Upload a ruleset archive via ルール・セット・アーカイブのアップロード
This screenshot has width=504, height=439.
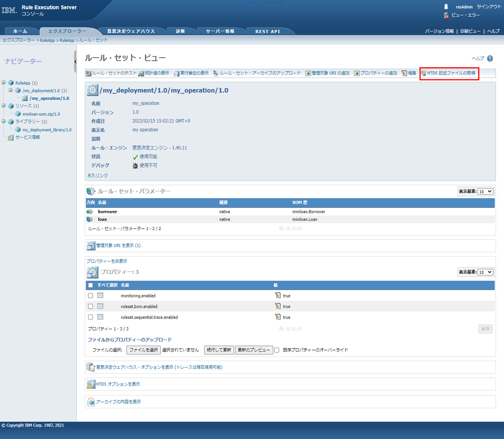[x=257, y=73]
